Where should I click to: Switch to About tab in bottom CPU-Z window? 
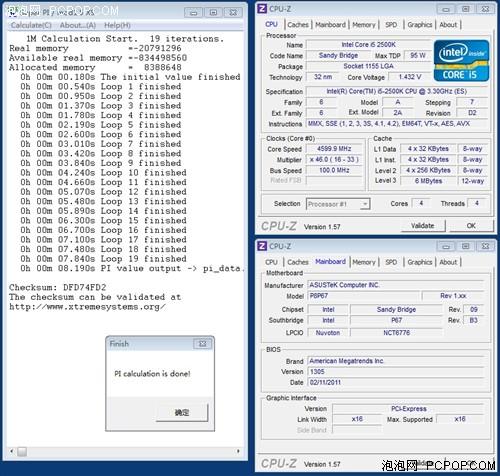[x=448, y=262]
